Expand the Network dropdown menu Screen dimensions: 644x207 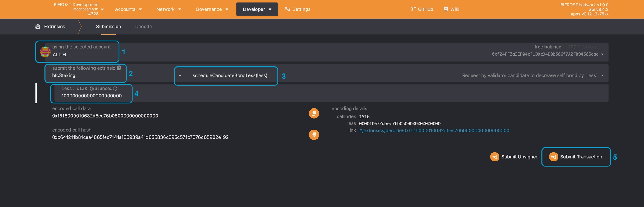169,9
